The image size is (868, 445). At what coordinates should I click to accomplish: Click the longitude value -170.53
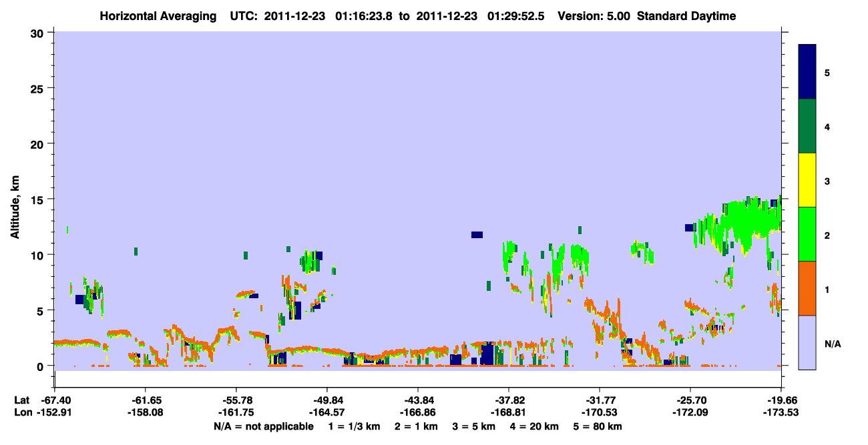(600, 413)
